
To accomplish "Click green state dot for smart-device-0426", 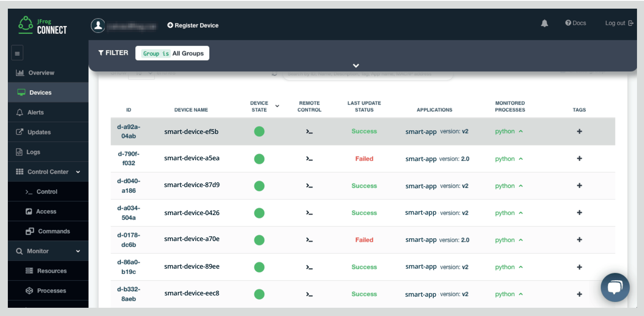I will (x=259, y=213).
